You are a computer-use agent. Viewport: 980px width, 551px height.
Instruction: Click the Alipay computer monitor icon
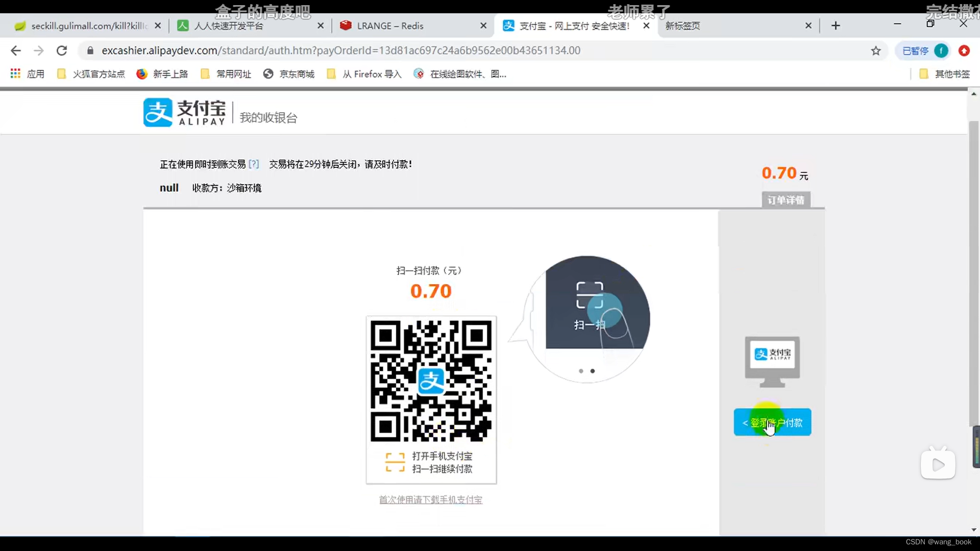[x=772, y=362]
